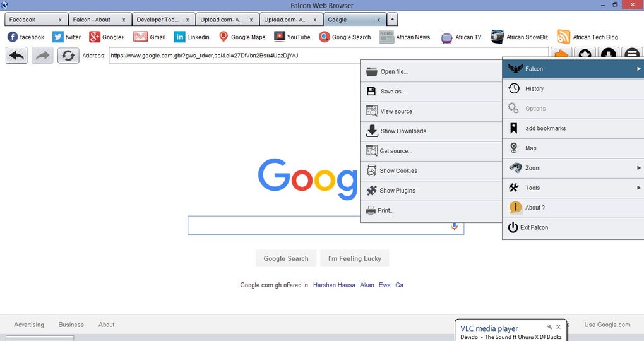
Task: Open Map from the main menu
Action: coord(573,148)
